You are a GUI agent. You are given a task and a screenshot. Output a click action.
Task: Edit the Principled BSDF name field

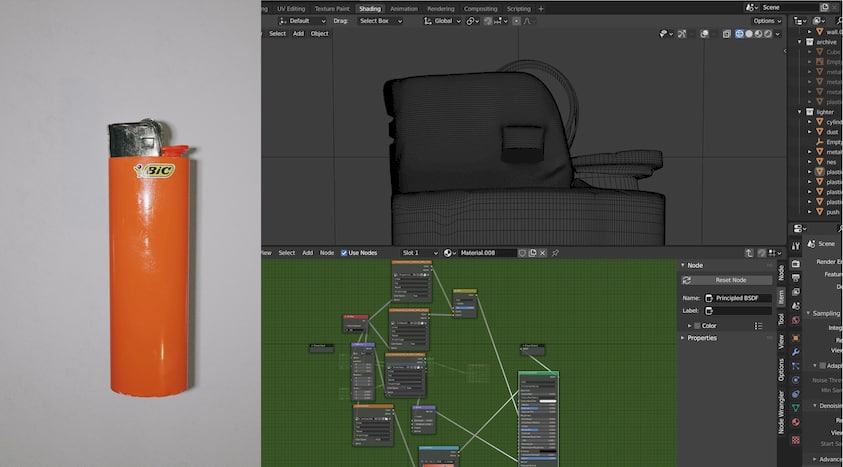click(738, 298)
